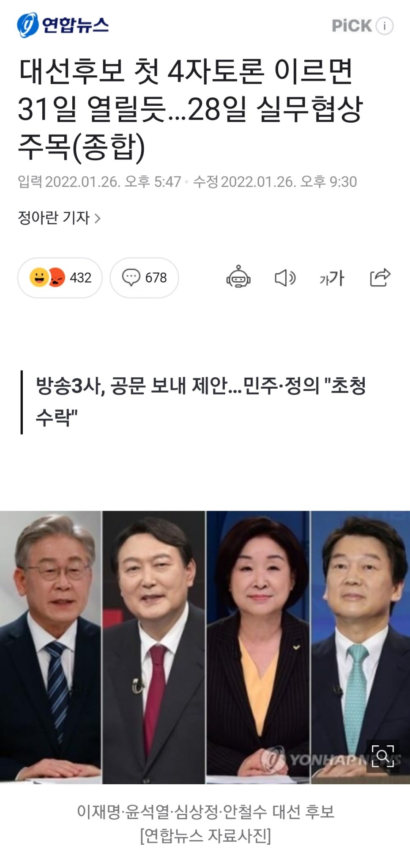Viewport: 410px width, 868px height.
Task: Open the AI summary robot icon
Action: [238, 277]
